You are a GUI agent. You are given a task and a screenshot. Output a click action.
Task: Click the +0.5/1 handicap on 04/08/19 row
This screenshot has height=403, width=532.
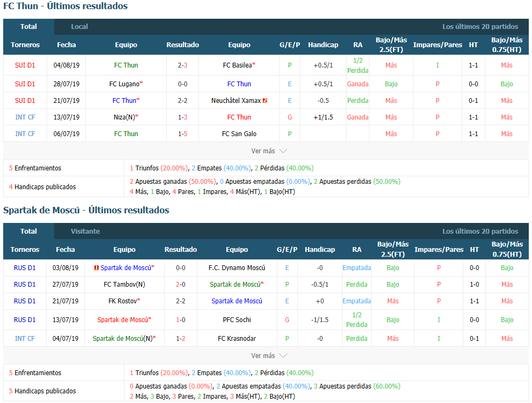[323, 65]
